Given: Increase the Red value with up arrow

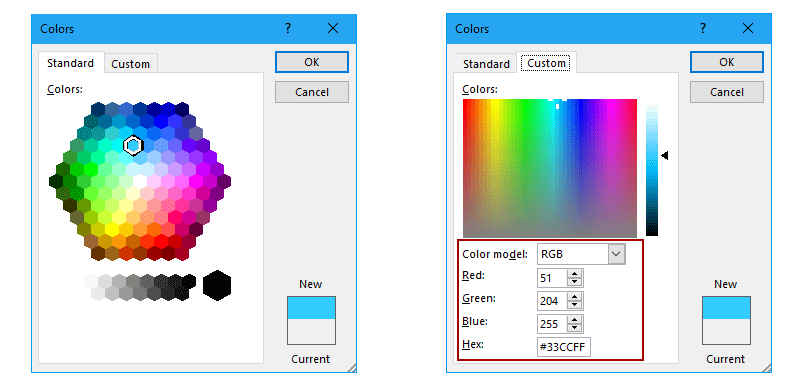Looking at the screenshot, I should (x=574, y=274).
